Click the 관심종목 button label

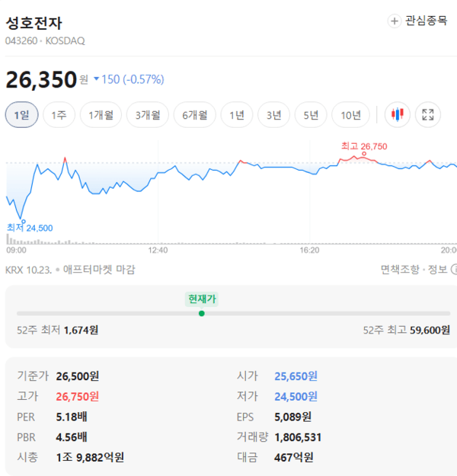(427, 21)
